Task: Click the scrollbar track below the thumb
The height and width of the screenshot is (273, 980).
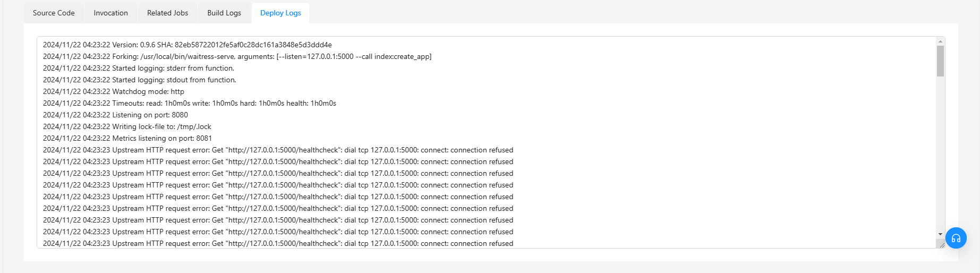Action: click(940, 154)
